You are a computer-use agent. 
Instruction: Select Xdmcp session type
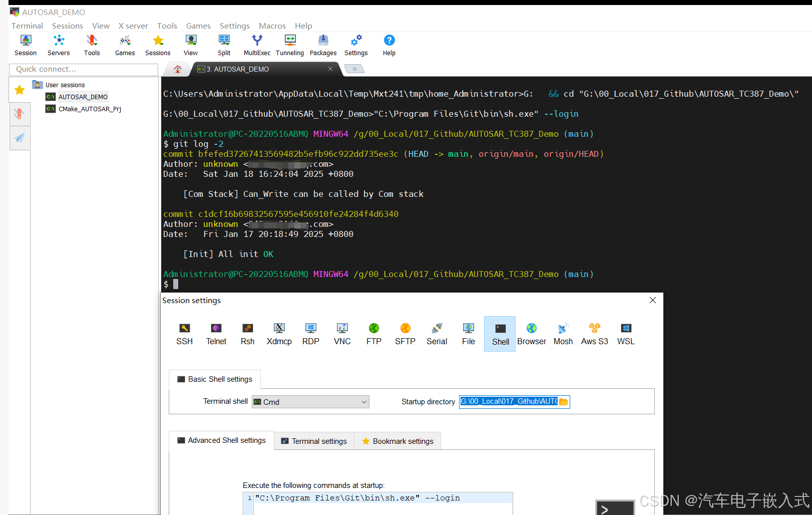(x=279, y=334)
